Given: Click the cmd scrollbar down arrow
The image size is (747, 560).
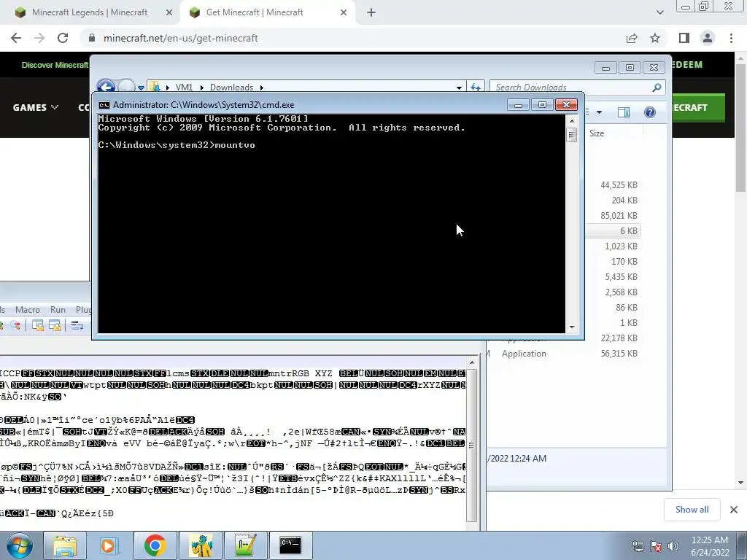Looking at the screenshot, I should 572,327.
